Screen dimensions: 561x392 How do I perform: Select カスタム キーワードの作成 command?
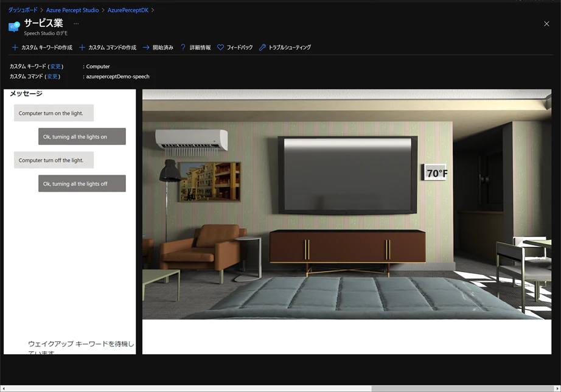[x=47, y=47]
